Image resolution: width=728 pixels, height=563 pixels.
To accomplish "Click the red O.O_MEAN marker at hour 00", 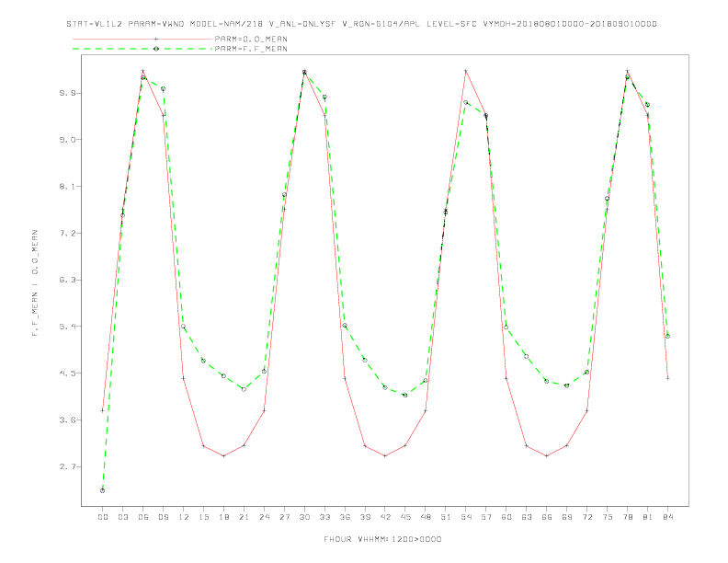I will click(103, 410).
